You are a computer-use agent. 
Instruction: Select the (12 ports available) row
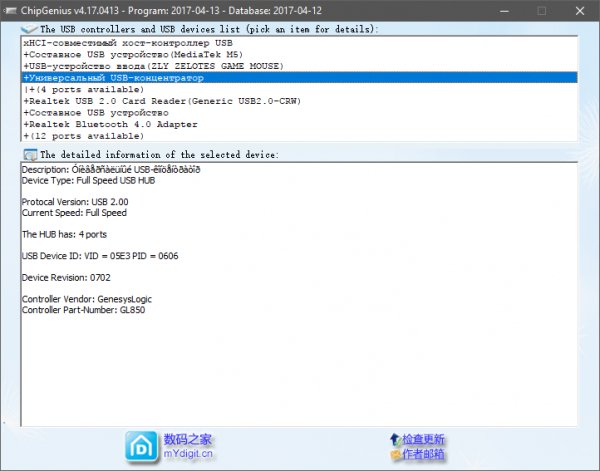tap(299, 136)
